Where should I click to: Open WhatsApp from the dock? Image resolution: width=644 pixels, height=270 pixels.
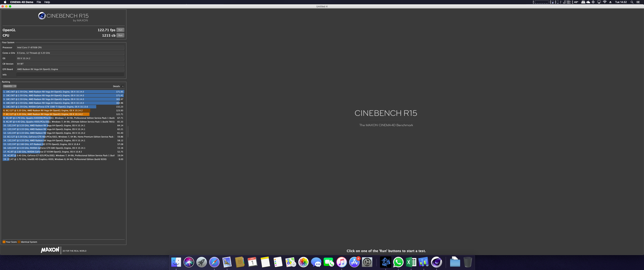tap(398, 262)
